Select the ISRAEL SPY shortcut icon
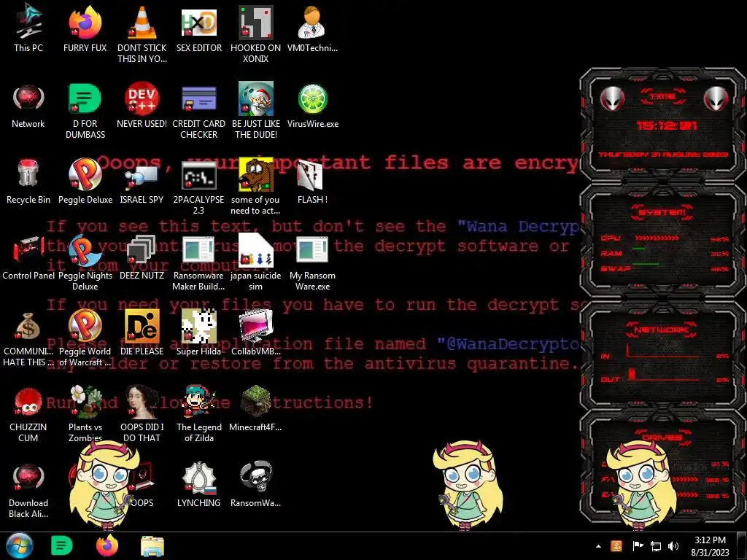 [142, 177]
